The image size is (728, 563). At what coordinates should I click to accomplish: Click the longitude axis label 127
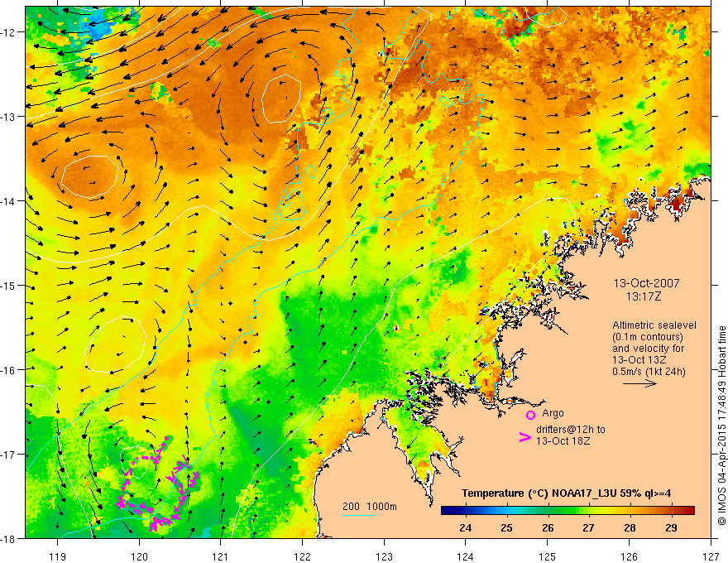(x=711, y=556)
